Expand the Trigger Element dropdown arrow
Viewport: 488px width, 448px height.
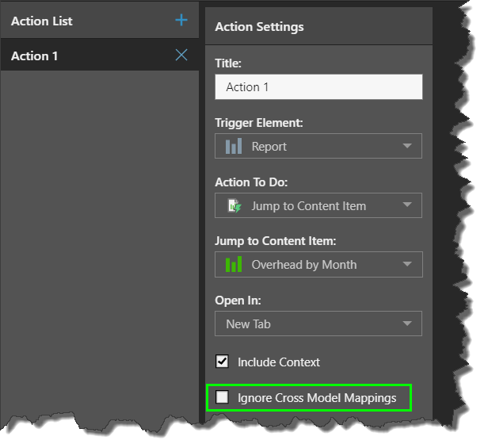407,147
